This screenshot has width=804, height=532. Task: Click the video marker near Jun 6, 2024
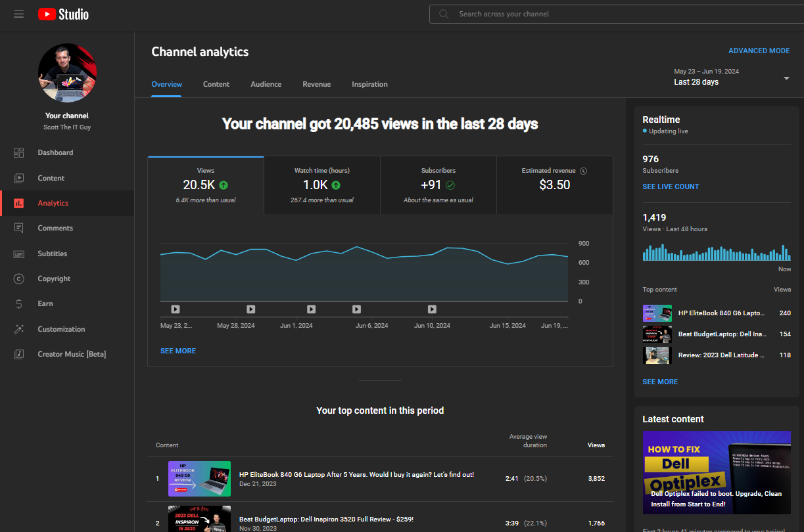pyautogui.click(x=356, y=309)
